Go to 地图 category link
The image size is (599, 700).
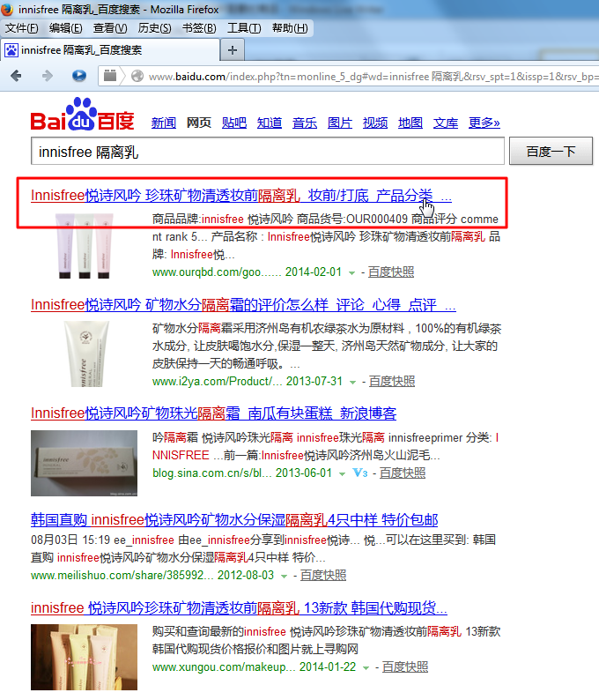pyautogui.click(x=410, y=123)
